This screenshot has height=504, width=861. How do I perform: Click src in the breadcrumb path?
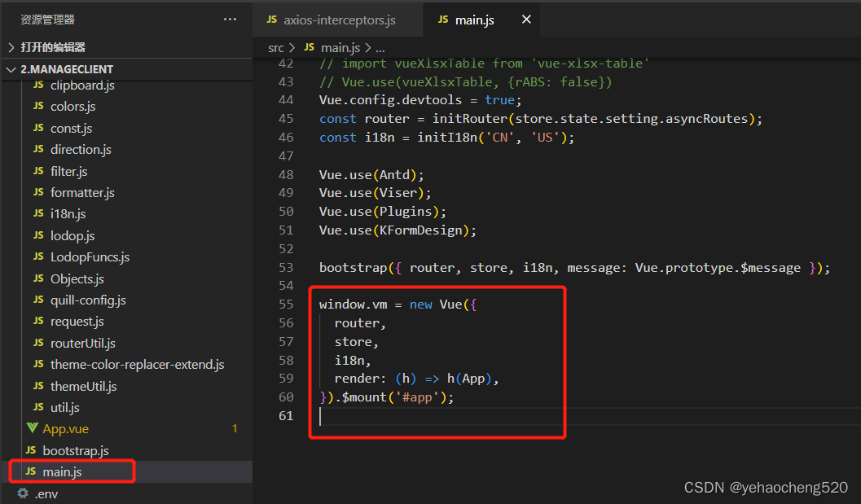(x=275, y=48)
